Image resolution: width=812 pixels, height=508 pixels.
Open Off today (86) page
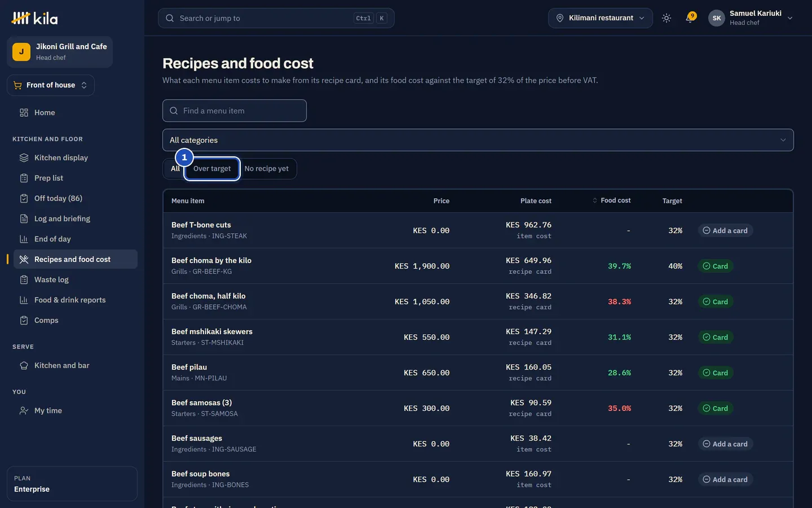[x=76, y=198]
